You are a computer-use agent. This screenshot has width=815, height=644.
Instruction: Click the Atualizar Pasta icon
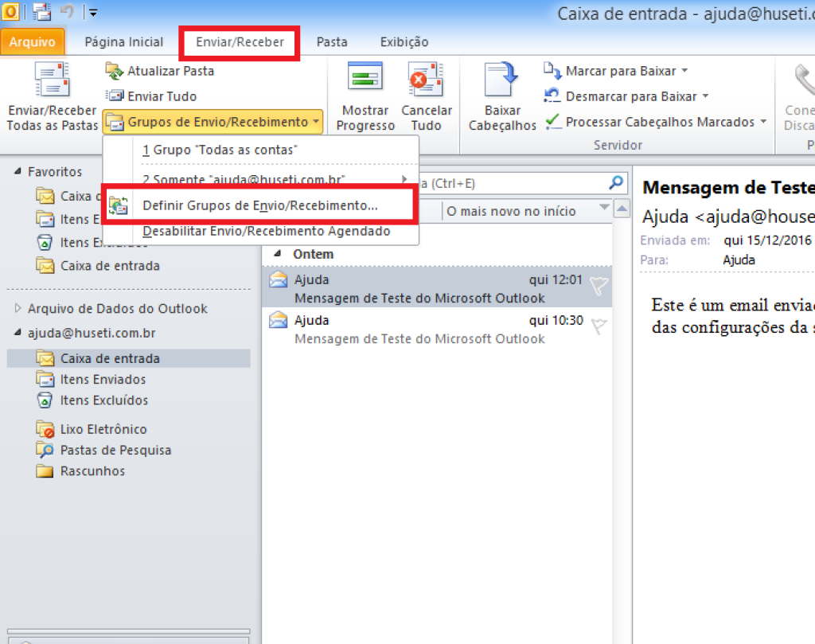(x=114, y=71)
